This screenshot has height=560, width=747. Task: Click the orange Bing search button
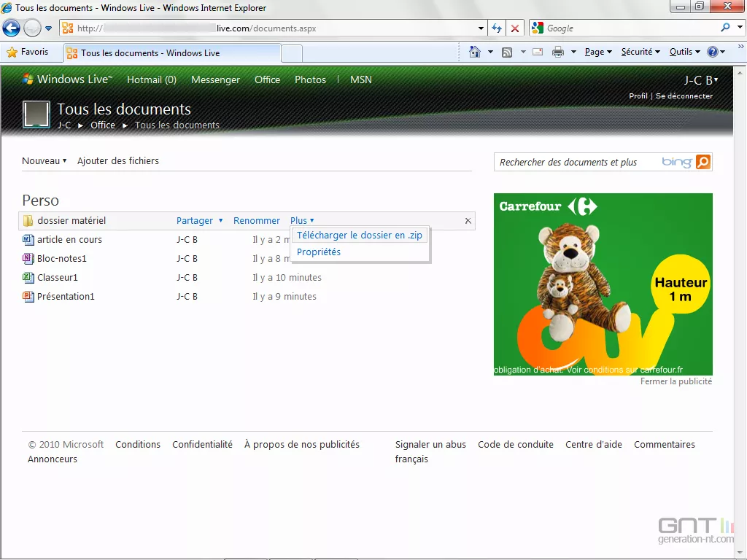point(703,162)
